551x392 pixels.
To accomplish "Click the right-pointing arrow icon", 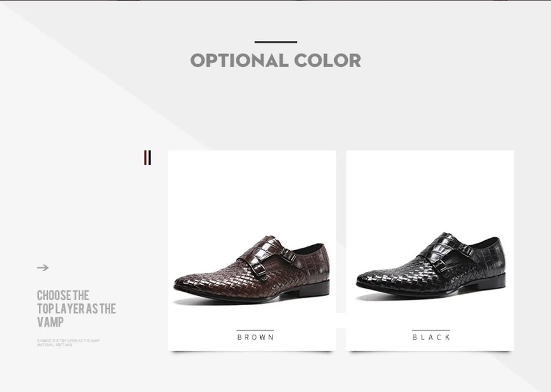I will point(43,268).
